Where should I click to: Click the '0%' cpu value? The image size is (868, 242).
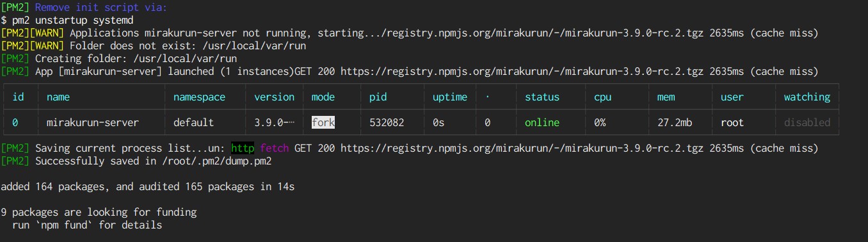(600, 122)
